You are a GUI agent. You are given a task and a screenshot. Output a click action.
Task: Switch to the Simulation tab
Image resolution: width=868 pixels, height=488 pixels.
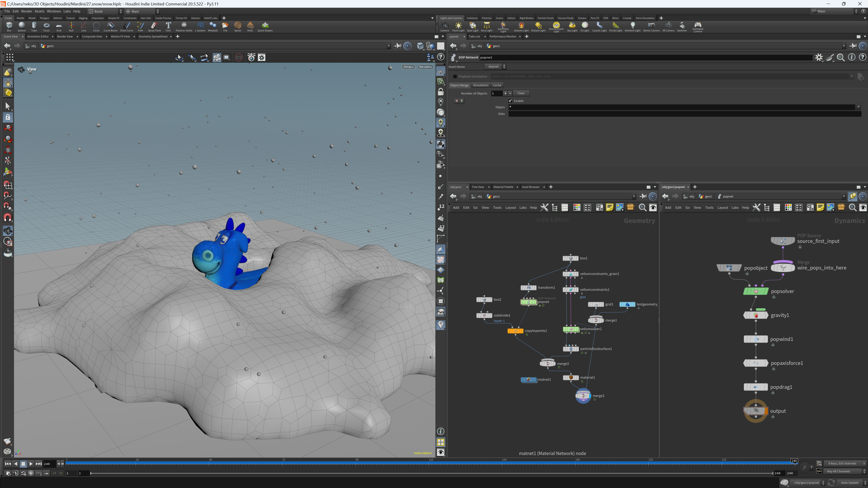point(481,85)
